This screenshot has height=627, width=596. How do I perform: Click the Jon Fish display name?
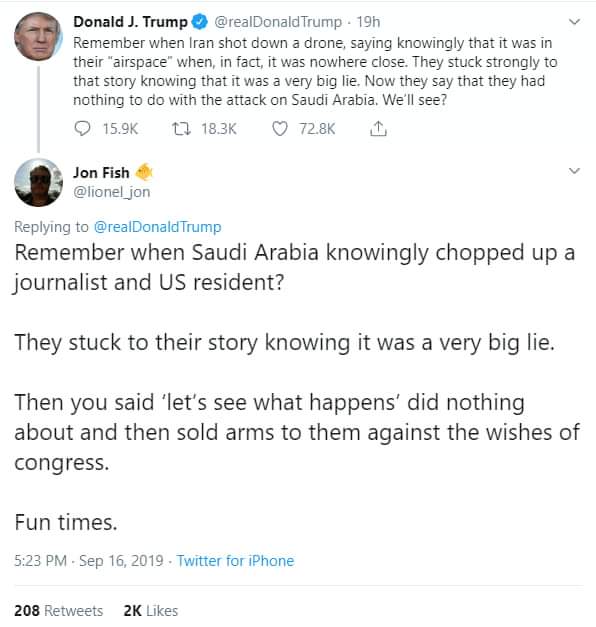pyautogui.click(x=101, y=172)
